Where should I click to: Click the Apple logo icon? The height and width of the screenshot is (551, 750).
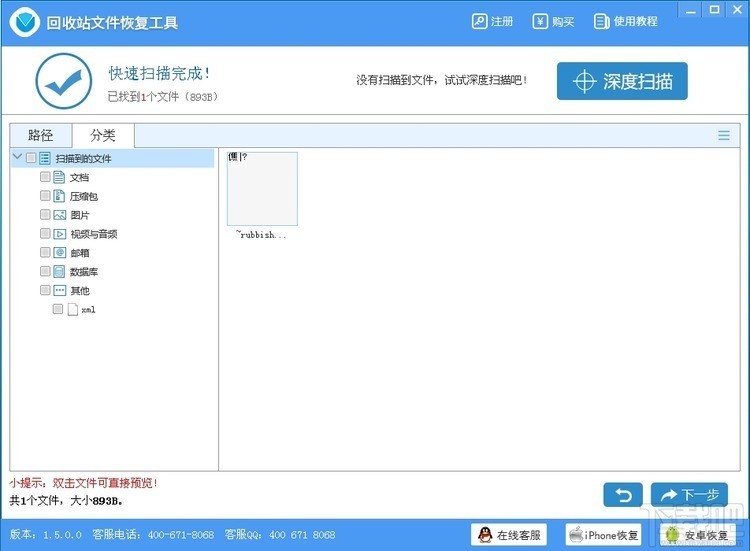pyautogui.click(x=576, y=535)
